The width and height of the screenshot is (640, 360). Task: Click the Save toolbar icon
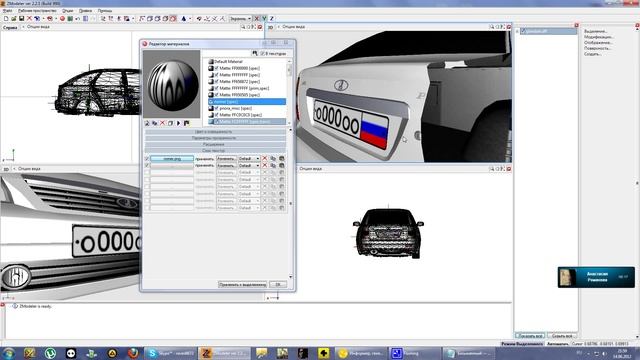click(x=21, y=18)
